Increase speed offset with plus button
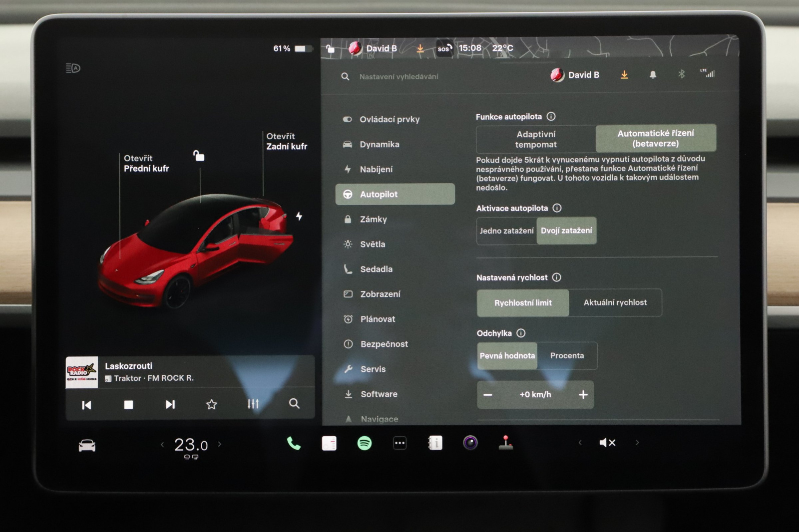Viewport: 799px width, 532px height. click(x=583, y=395)
